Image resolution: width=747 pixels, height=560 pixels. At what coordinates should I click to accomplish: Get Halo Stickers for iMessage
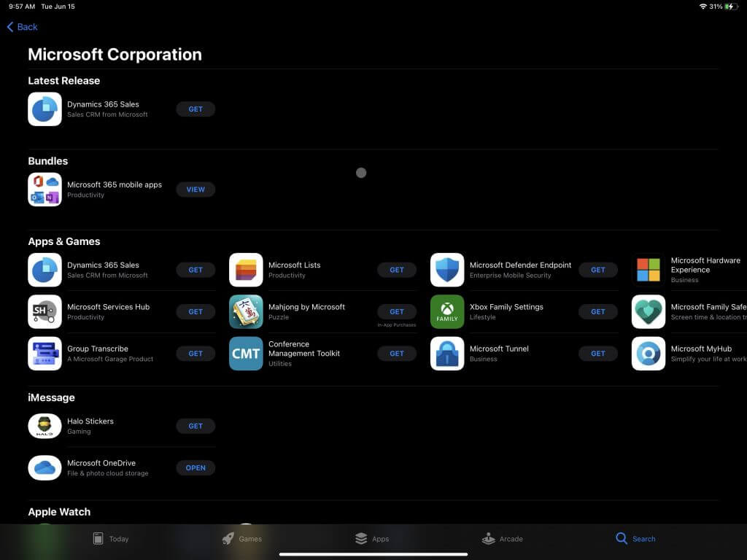coord(196,426)
